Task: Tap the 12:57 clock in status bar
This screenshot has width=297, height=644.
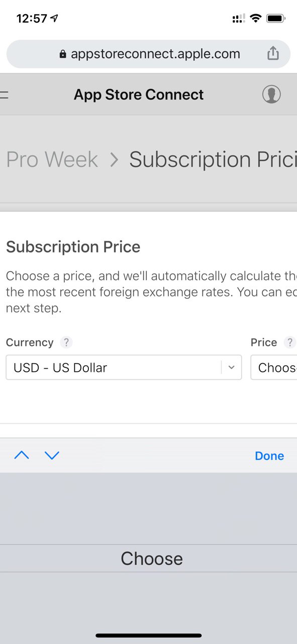Action: point(31,19)
